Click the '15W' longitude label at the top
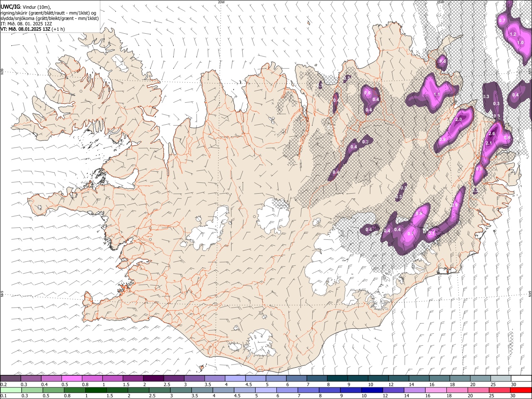 coord(440,2)
